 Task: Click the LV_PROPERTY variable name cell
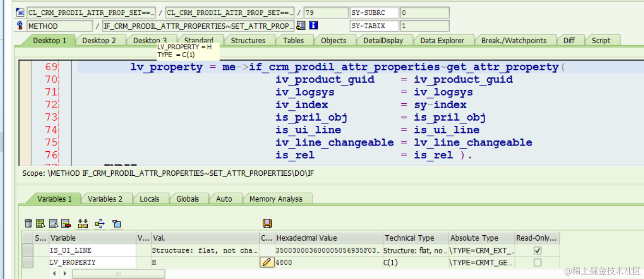coord(93,262)
